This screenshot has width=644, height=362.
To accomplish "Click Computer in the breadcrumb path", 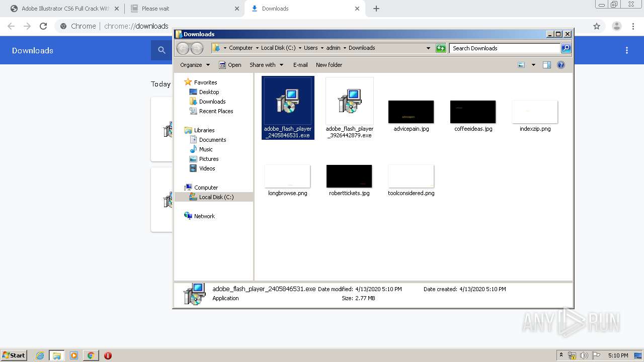I will click(x=240, y=48).
